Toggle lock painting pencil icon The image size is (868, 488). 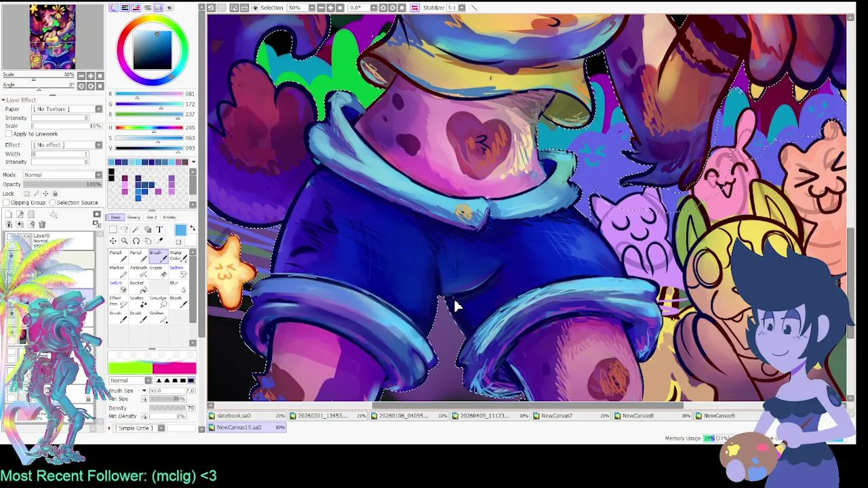pos(36,194)
